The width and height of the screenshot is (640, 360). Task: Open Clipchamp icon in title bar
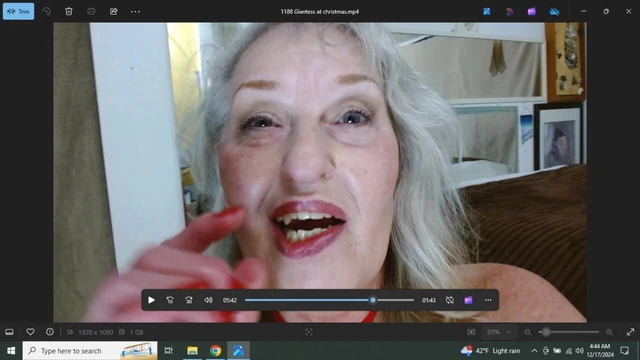pos(531,11)
